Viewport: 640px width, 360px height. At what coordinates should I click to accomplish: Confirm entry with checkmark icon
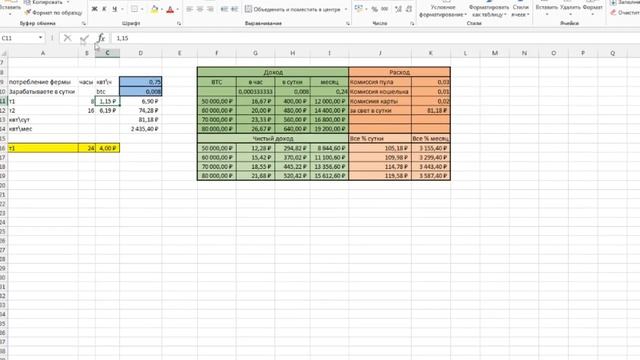tap(84, 38)
